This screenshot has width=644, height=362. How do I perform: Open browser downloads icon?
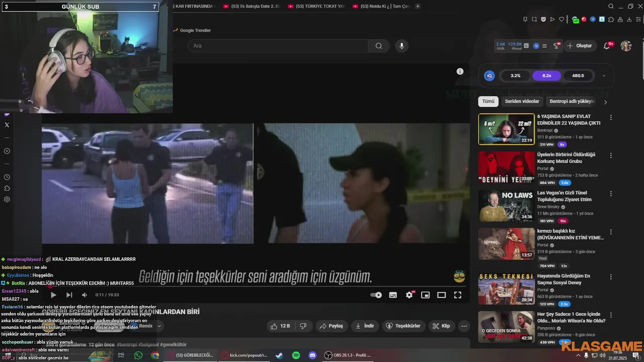pos(629,20)
